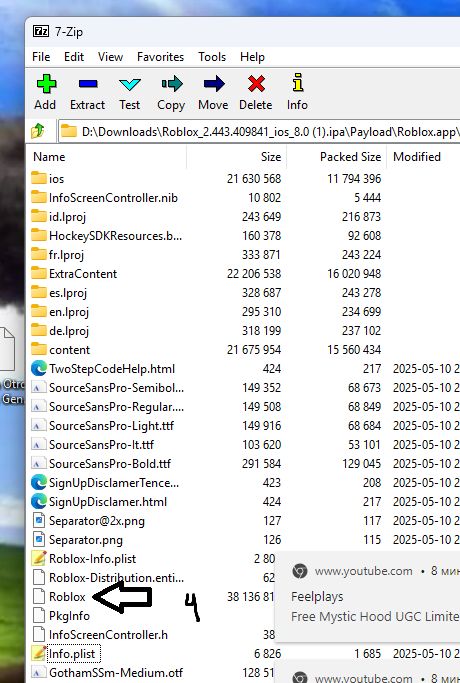Select the SourceSansPro-Semibold font file icon
460x683 pixels.
tap(39, 387)
